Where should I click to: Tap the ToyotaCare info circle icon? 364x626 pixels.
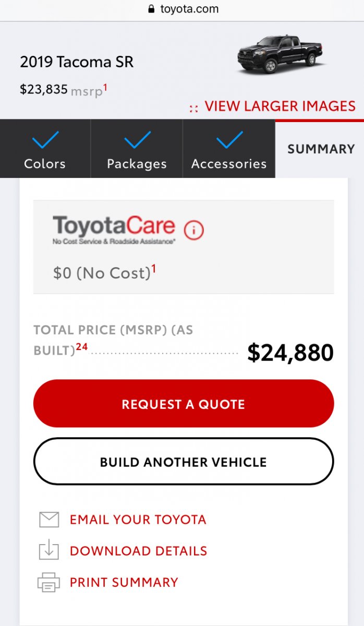coord(193,230)
